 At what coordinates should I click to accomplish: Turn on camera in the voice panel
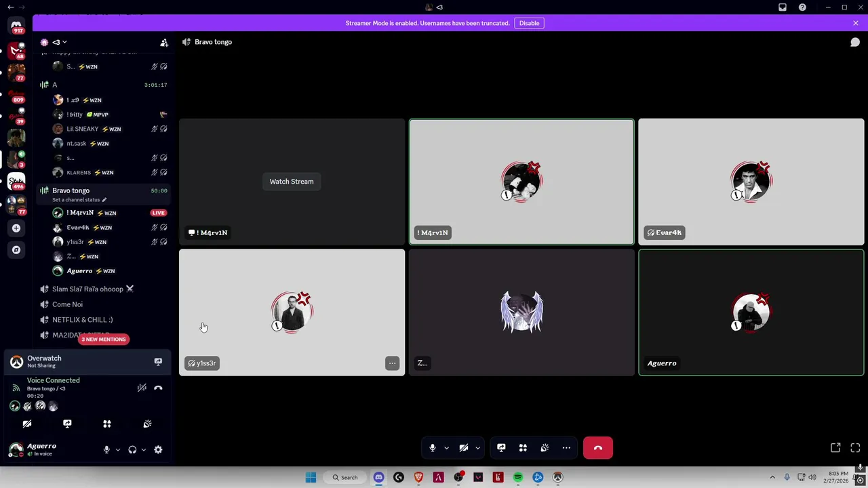click(27, 424)
